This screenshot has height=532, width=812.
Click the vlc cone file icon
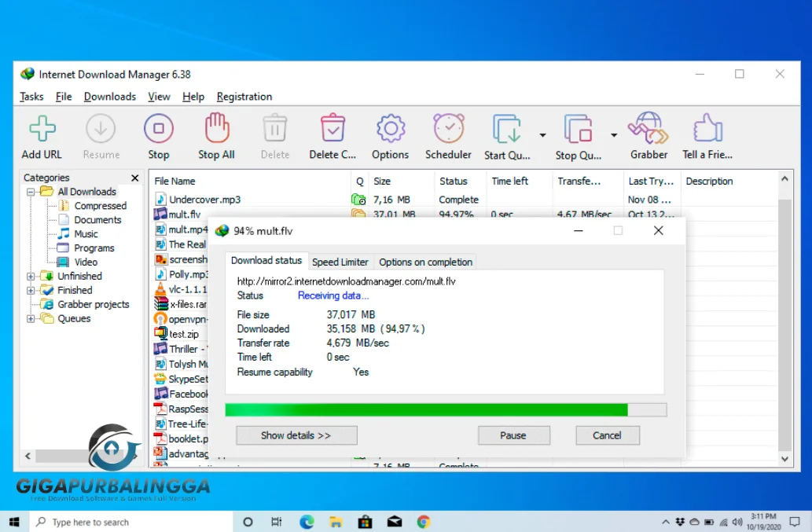pyautogui.click(x=160, y=289)
